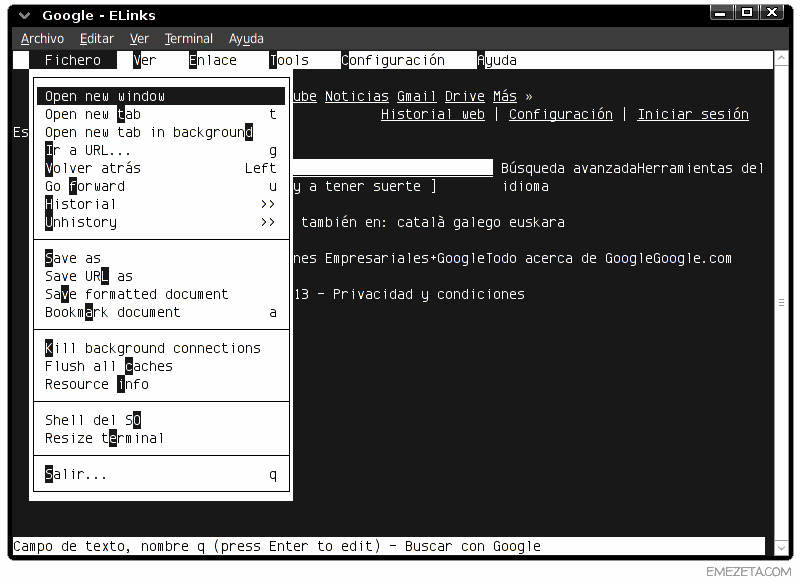Select Kill background connections
The width and height of the screenshot is (800, 583).
[161, 348]
